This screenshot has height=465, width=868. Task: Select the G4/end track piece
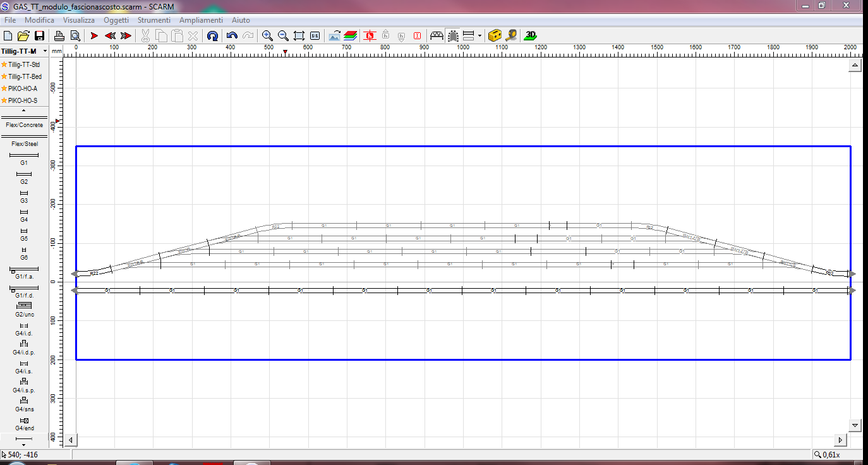(24, 424)
